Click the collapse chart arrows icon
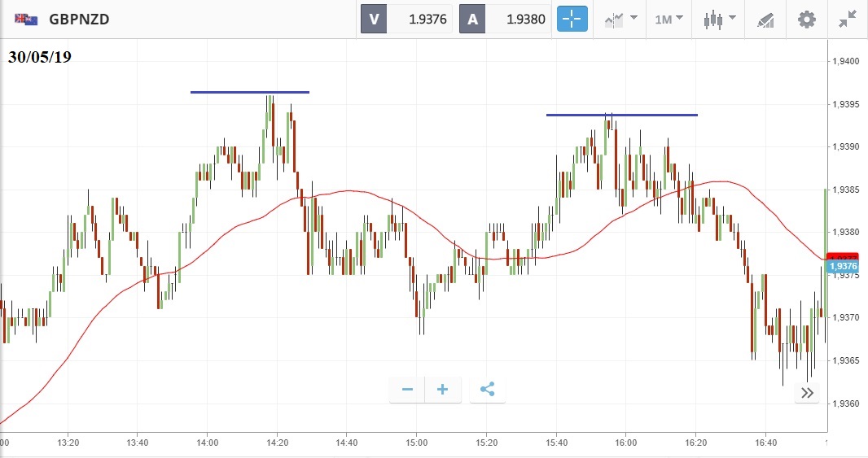Viewport: 868px width, 458px height. (x=848, y=19)
